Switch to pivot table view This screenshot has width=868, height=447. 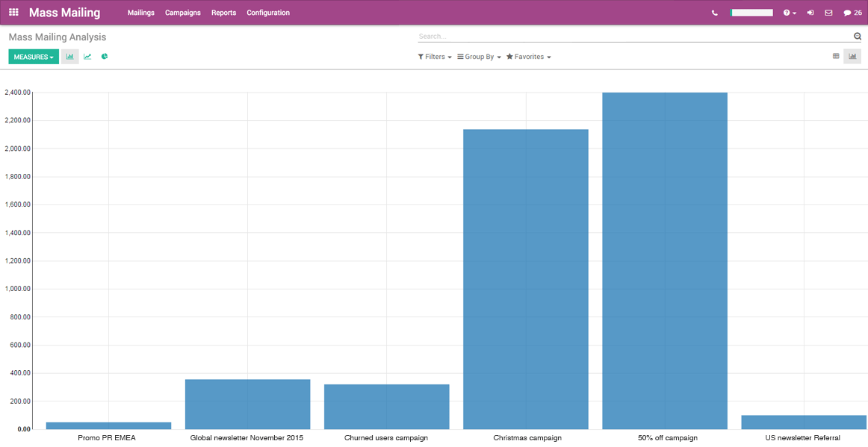836,56
